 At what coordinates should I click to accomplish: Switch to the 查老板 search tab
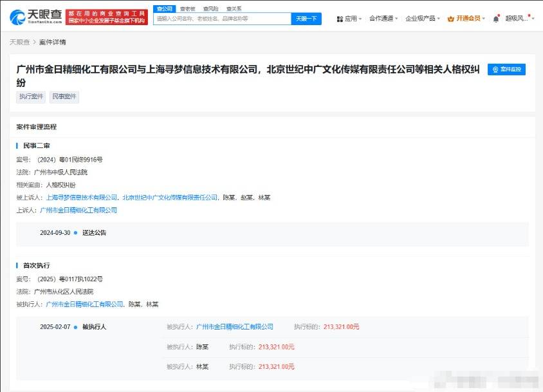coord(188,8)
